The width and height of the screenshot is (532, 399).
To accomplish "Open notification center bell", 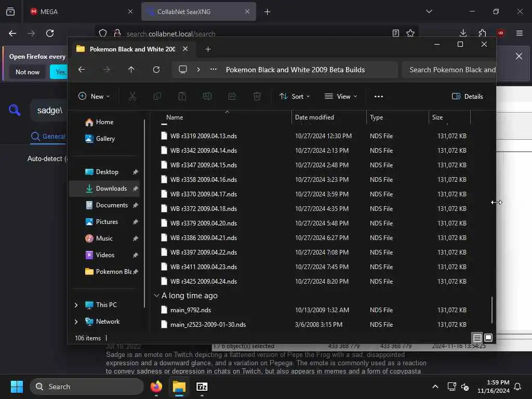I will [518, 387].
